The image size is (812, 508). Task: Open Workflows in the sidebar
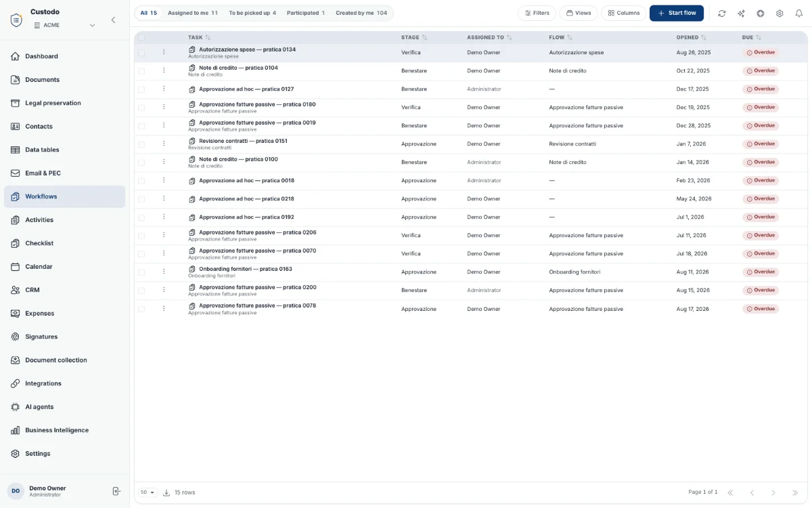[x=64, y=196]
